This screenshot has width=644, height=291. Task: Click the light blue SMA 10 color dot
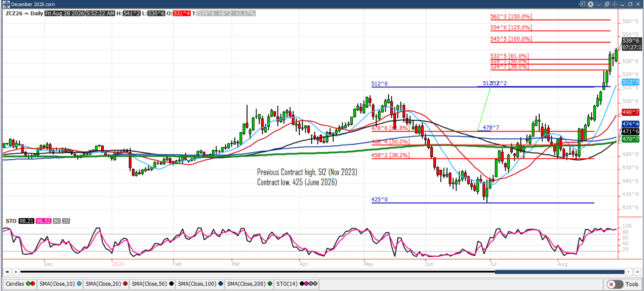click(x=79, y=284)
